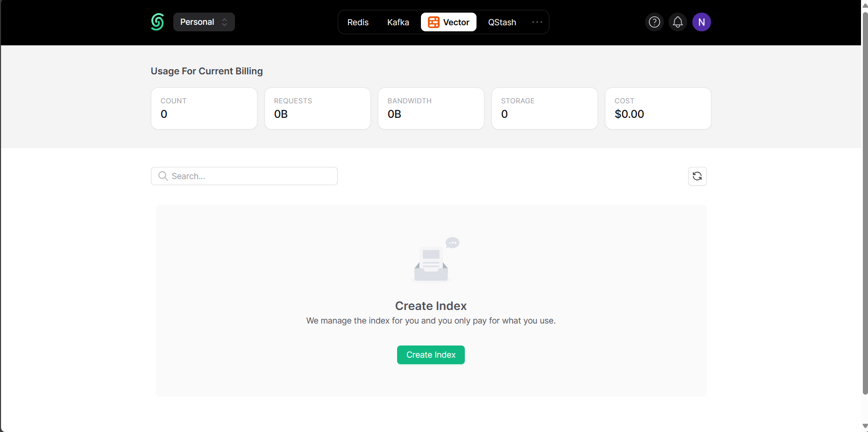Select the REQUESTS usage card
Image resolution: width=868 pixels, height=432 pixels.
[x=317, y=108]
